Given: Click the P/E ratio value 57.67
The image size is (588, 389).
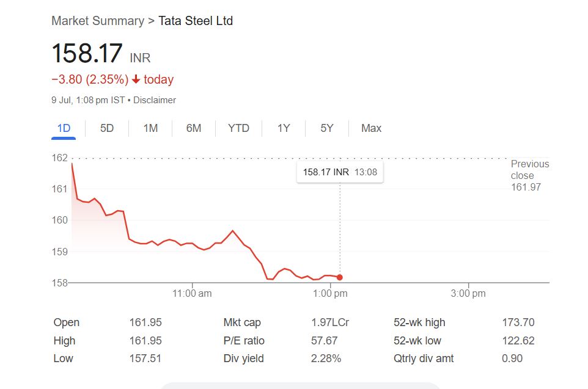Looking at the screenshot, I should pyautogui.click(x=324, y=341).
